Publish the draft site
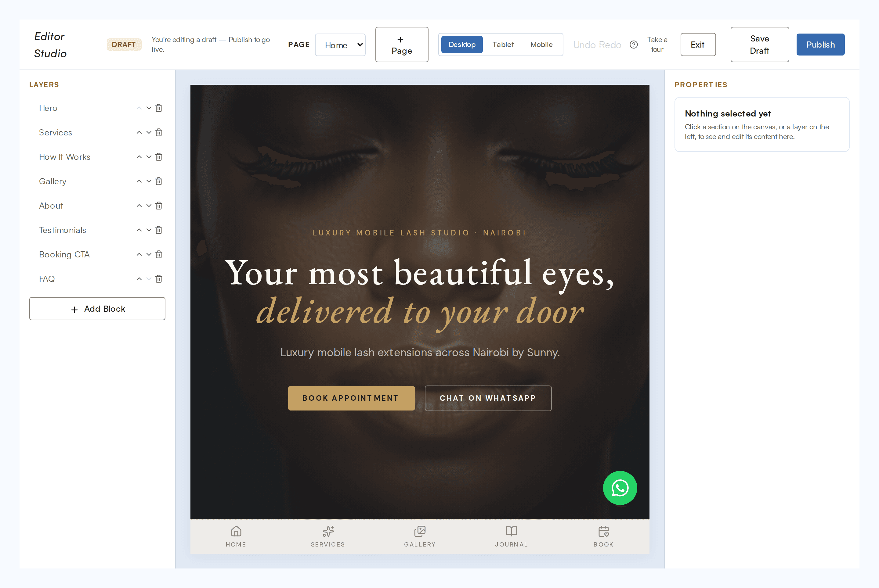879x588 pixels. [x=820, y=45]
